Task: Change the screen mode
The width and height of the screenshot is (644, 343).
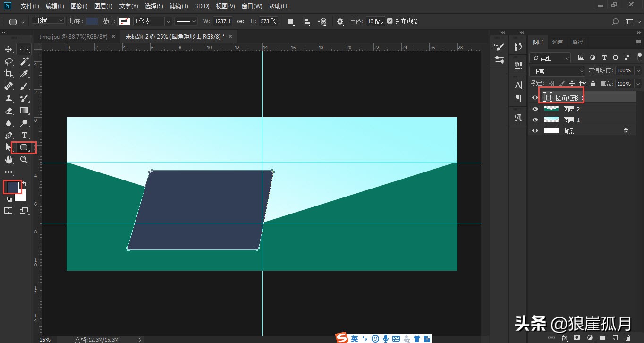Action: tap(24, 211)
